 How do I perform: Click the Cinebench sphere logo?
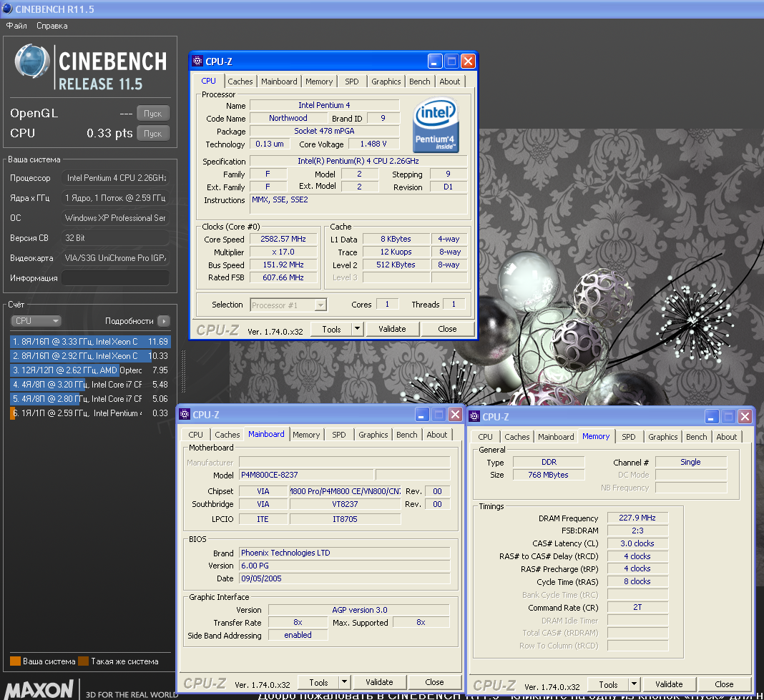click(x=32, y=62)
